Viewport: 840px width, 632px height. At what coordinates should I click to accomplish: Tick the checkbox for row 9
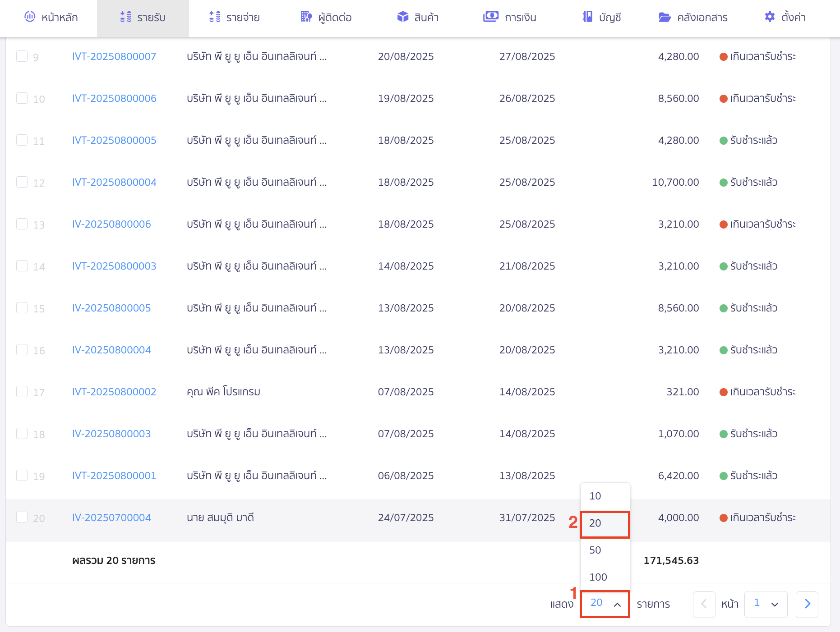[x=22, y=56]
